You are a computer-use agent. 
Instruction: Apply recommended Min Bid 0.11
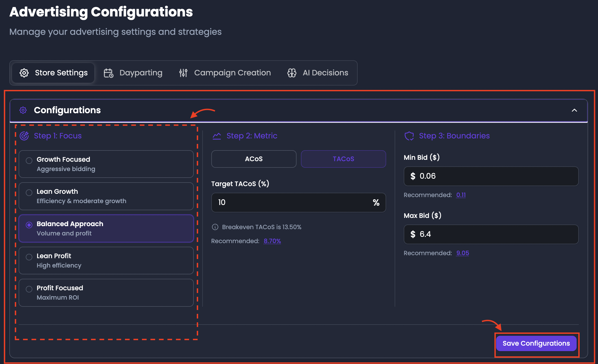click(461, 195)
